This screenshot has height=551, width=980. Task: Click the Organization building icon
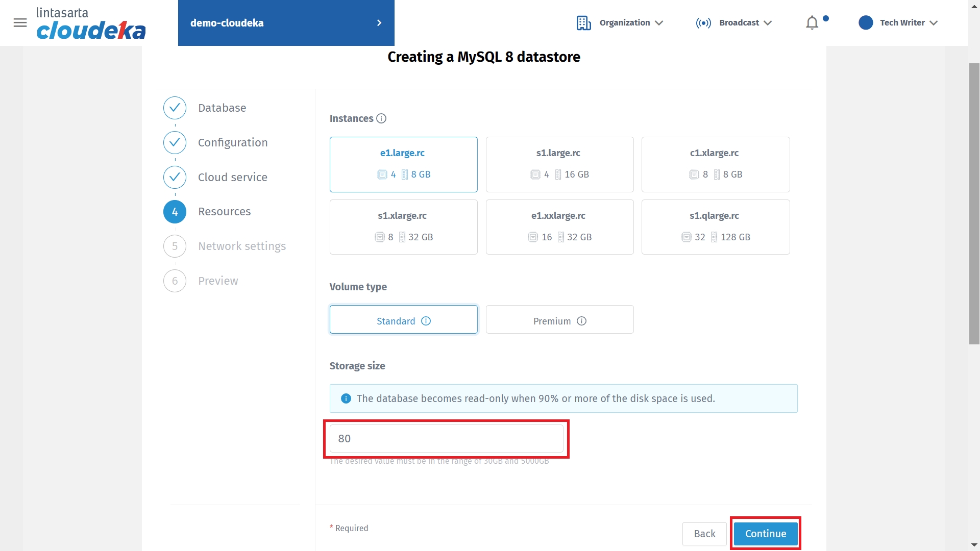pos(583,23)
